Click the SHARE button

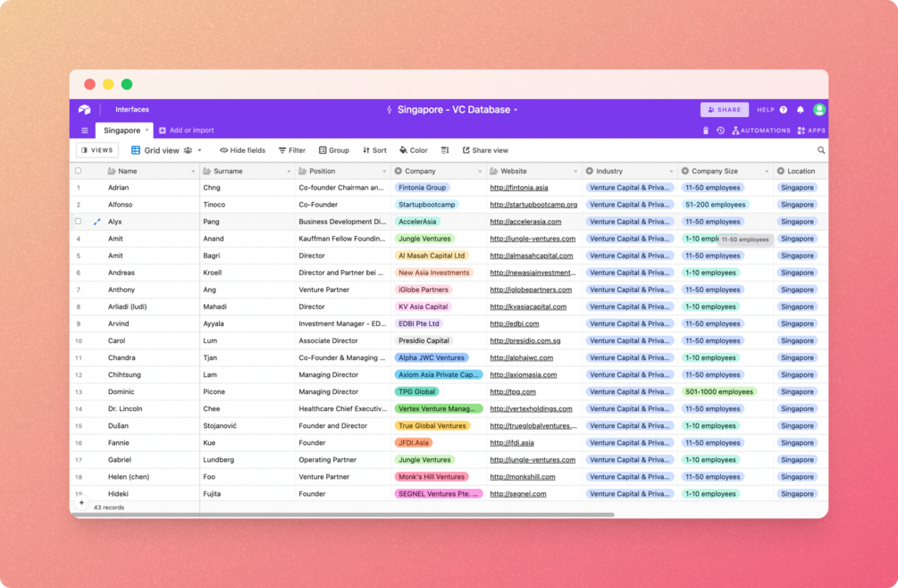coord(725,109)
